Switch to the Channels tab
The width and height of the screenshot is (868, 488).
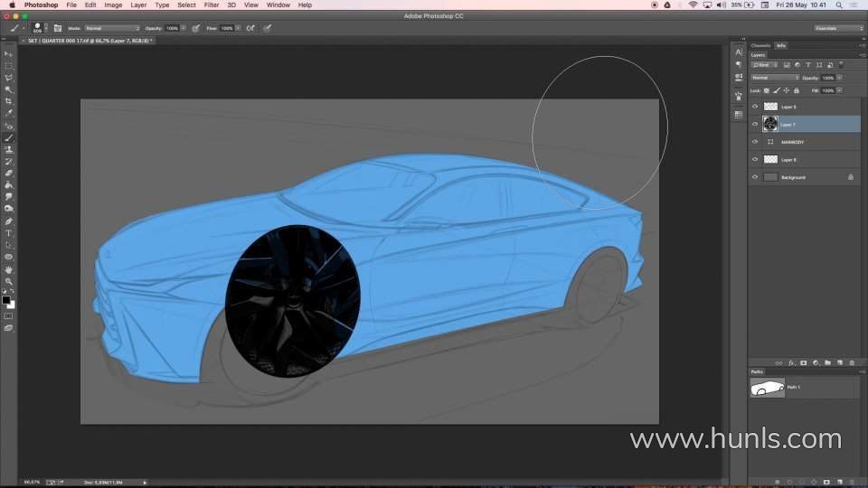pos(760,45)
